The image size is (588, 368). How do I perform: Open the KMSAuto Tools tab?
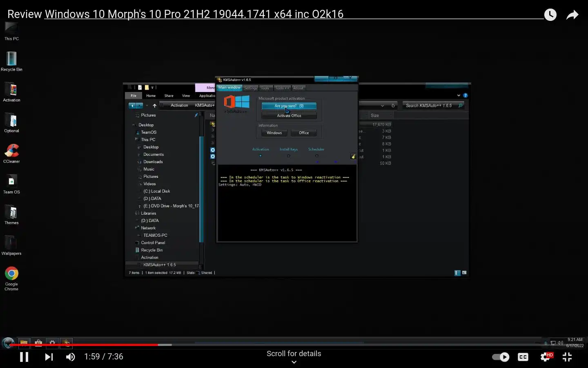(265, 88)
